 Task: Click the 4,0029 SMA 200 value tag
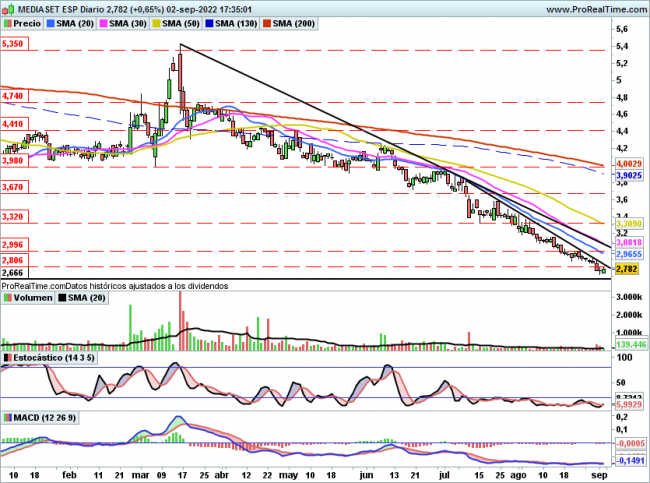pyautogui.click(x=629, y=164)
